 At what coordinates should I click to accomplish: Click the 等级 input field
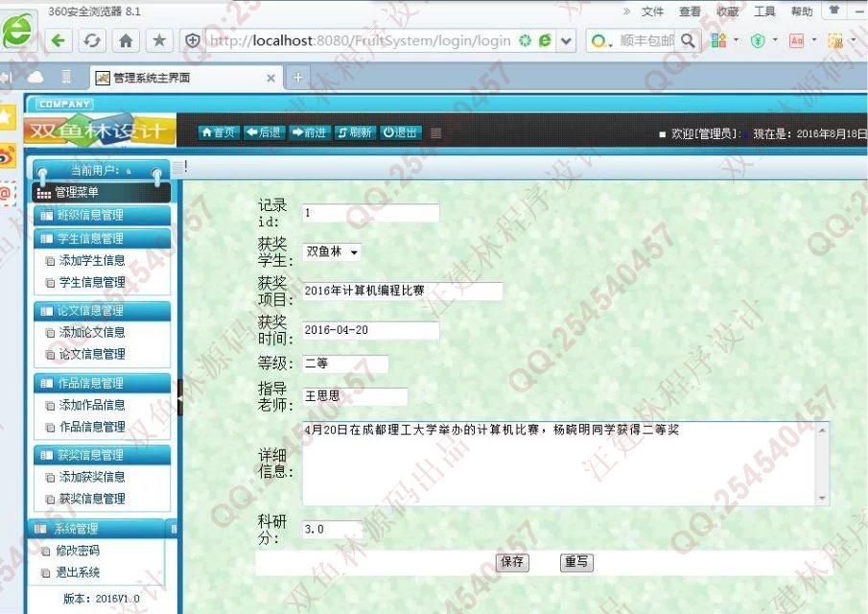coord(345,364)
